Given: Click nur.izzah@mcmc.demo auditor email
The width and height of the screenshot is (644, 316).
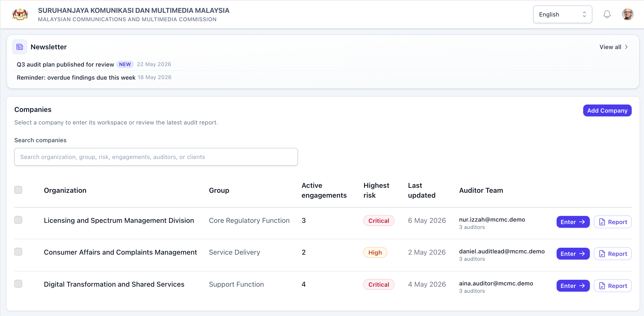Looking at the screenshot, I should click(x=492, y=219).
